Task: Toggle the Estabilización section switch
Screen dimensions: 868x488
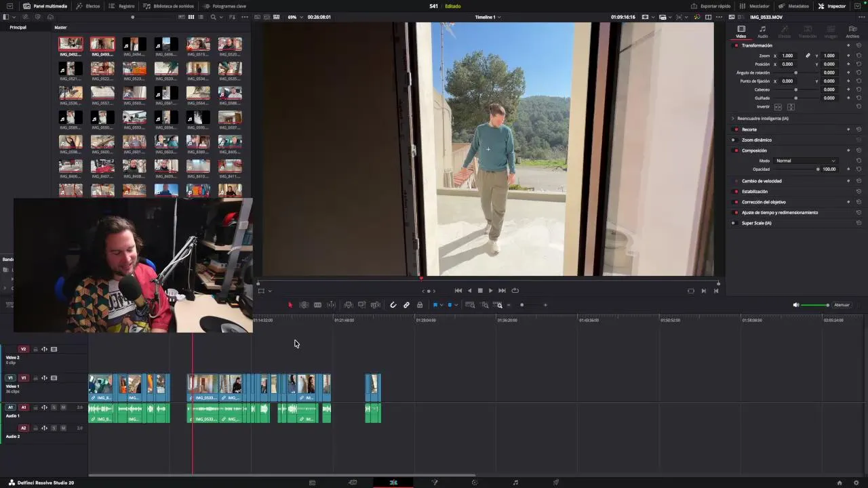Action: (736, 192)
